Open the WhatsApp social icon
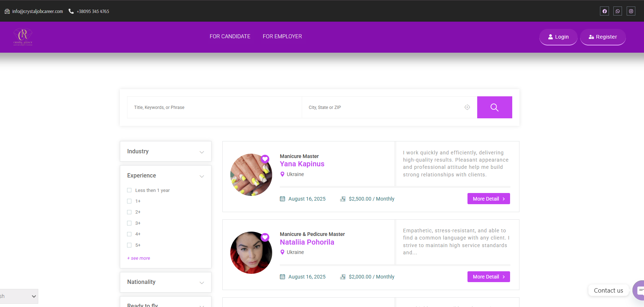 pyautogui.click(x=618, y=11)
